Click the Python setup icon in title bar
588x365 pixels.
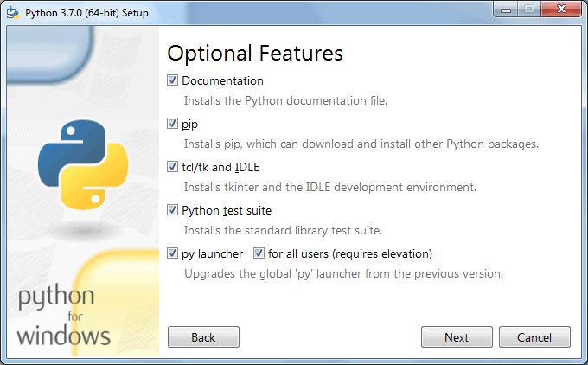coord(12,10)
